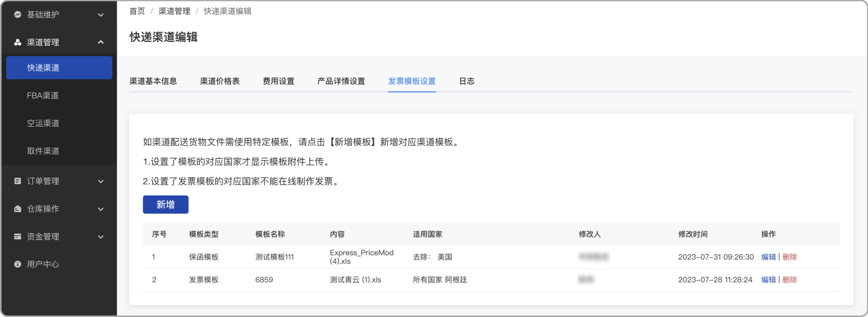The image size is (868, 317).
Task: Open 用户中心 in the sidebar
Action: tap(43, 264)
